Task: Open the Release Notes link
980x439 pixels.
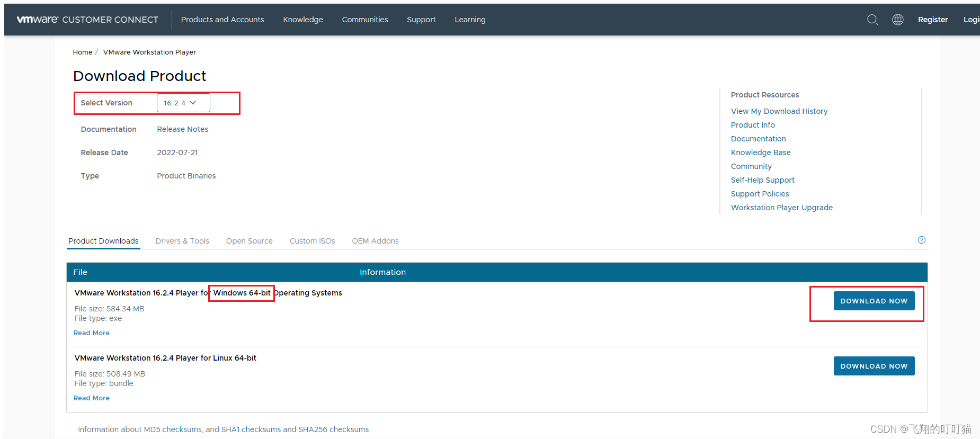Action: click(183, 129)
